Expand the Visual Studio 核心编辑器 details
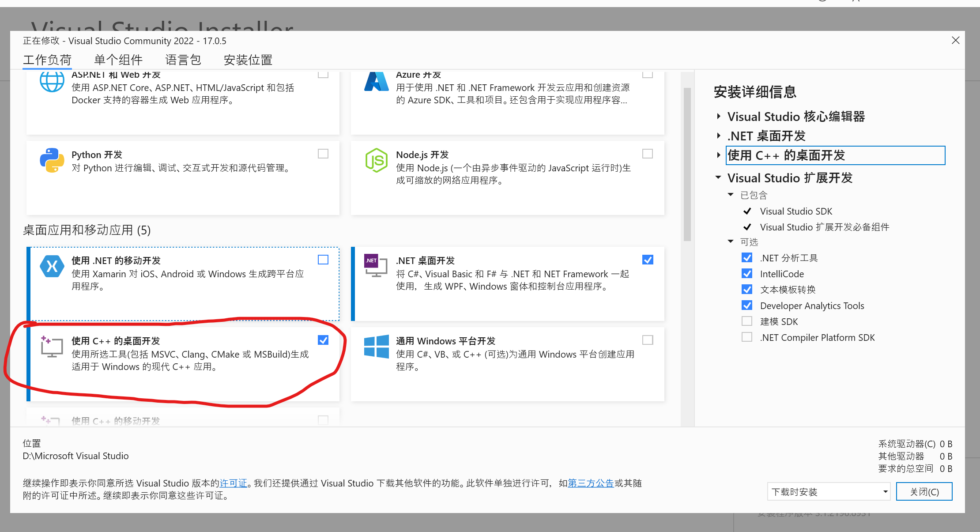Image resolution: width=980 pixels, height=532 pixels. 718,117
